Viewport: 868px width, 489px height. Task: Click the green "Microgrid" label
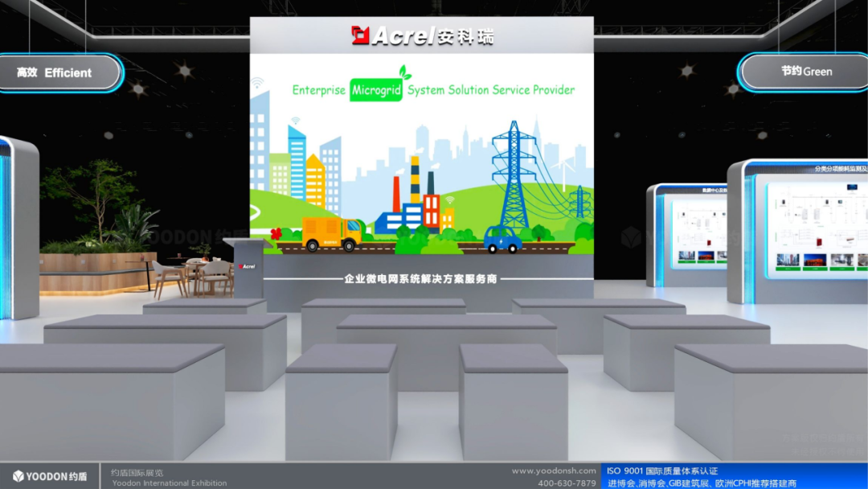tap(376, 90)
